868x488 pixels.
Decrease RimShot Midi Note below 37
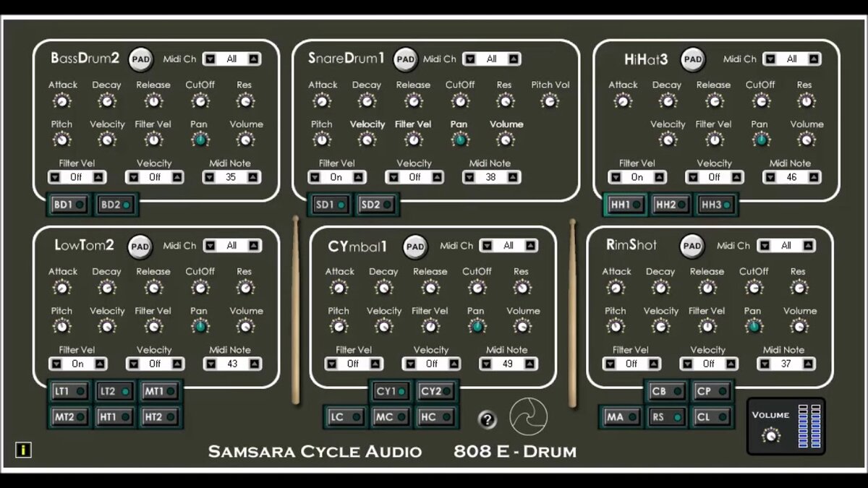coord(765,364)
